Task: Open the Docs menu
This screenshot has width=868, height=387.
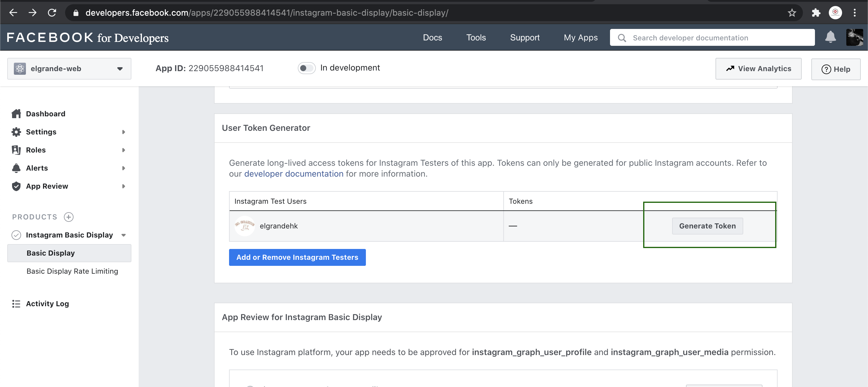Action: point(433,37)
